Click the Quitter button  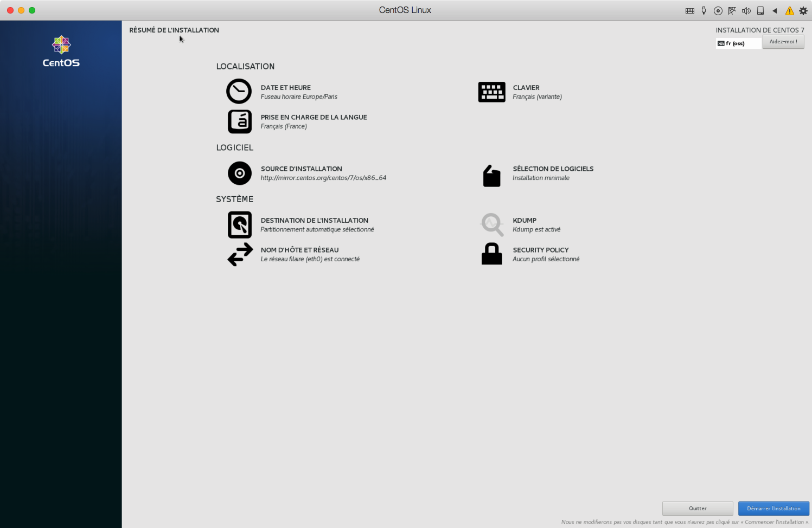(698, 508)
